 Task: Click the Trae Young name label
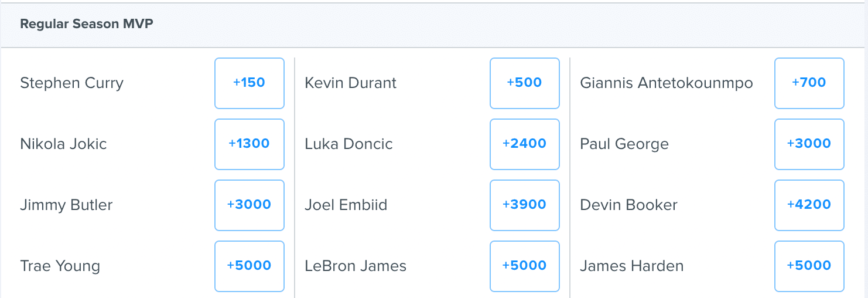click(x=60, y=267)
